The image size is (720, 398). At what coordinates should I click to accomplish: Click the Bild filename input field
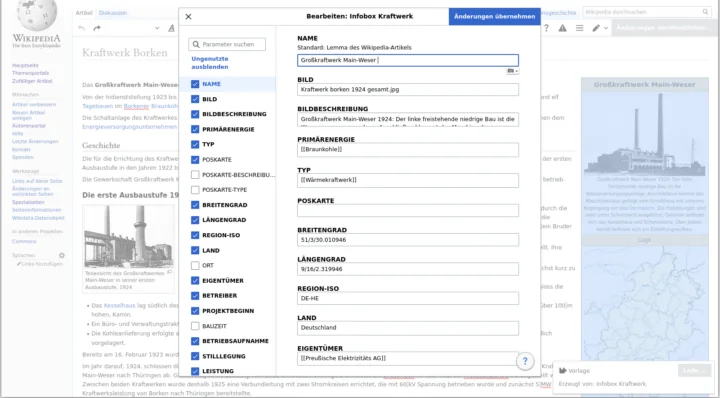point(408,90)
